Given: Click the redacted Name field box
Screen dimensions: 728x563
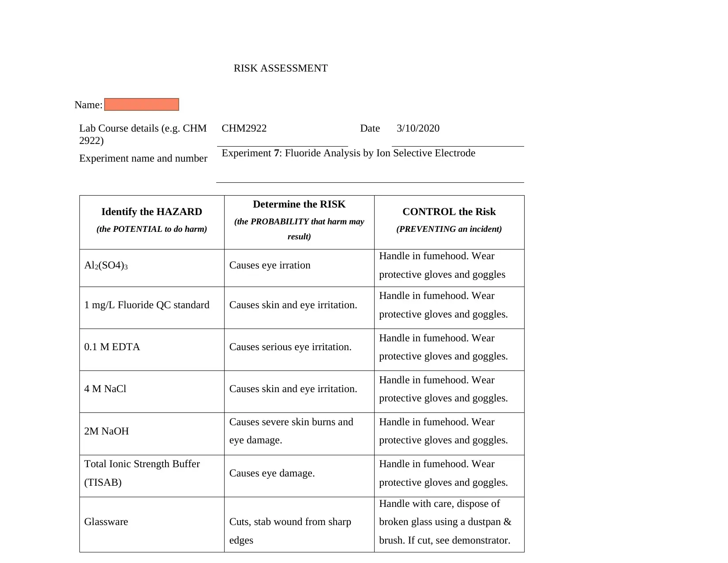Looking at the screenshot, I should click(142, 105).
